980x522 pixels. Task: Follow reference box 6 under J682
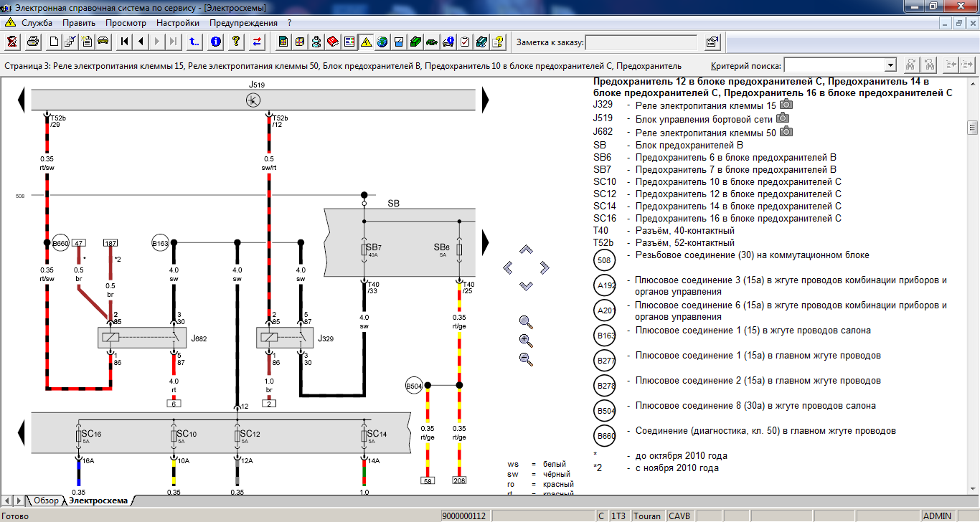(174, 404)
